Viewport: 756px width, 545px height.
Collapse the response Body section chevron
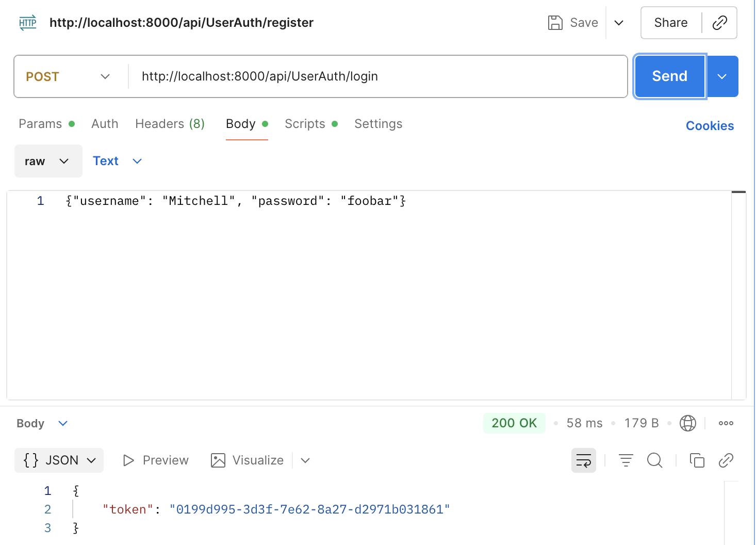point(63,423)
